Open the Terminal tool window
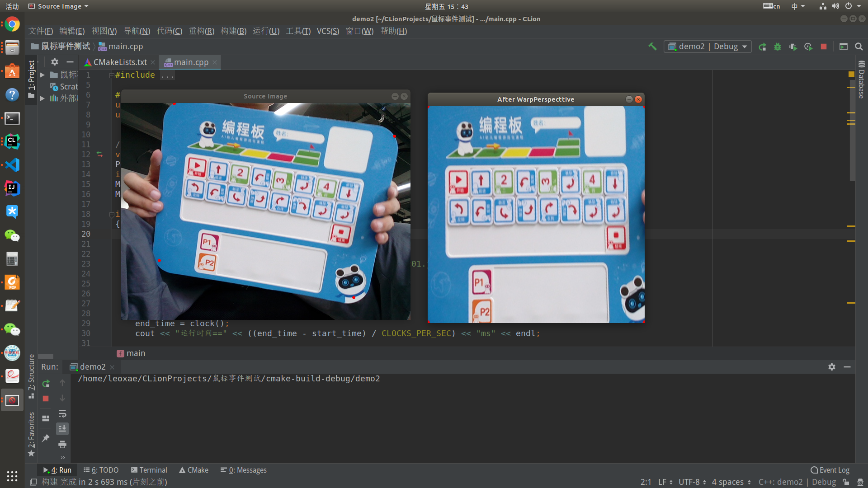 coord(149,470)
